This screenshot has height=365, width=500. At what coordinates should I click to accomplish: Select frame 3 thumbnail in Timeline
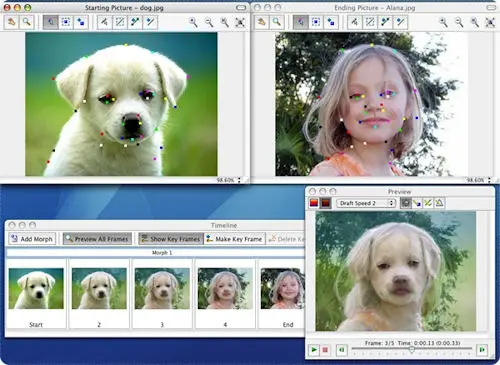[x=162, y=294]
